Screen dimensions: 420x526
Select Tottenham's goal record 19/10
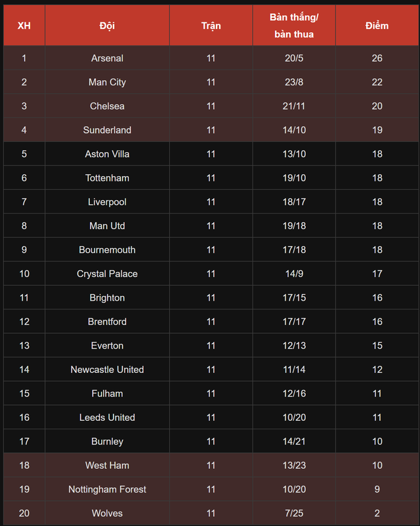pyautogui.click(x=294, y=178)
